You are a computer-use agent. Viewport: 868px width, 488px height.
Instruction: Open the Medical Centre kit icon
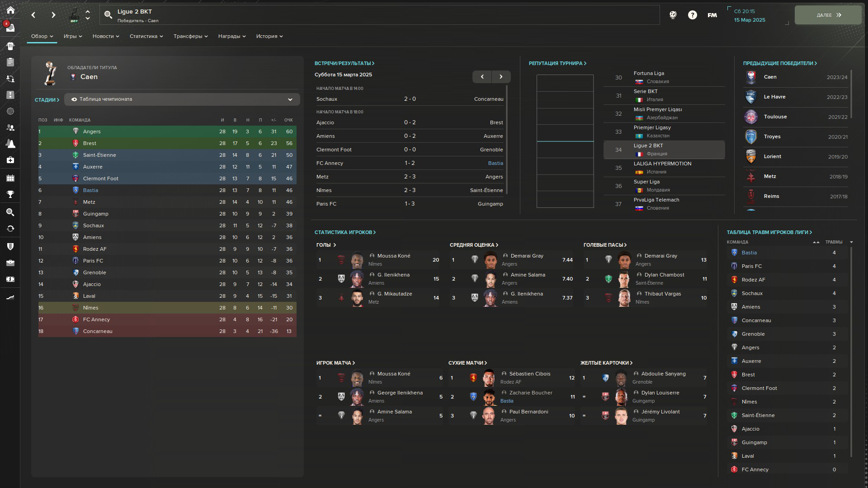[x=10, y=160]
